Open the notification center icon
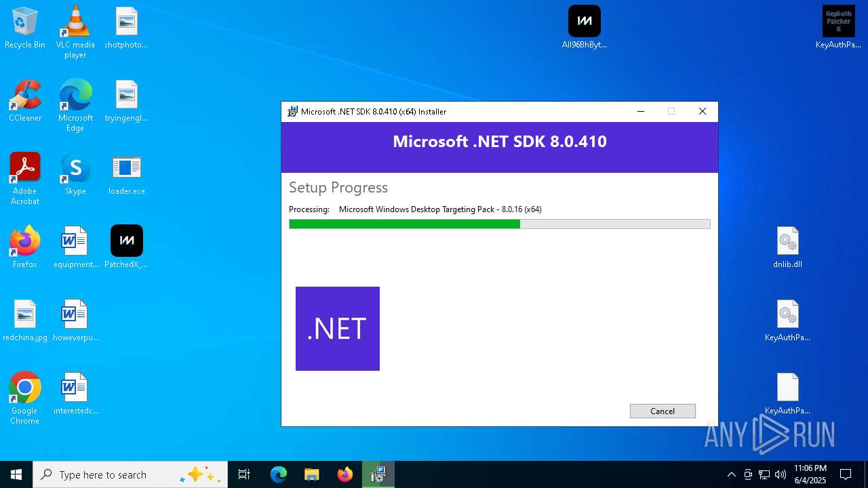868x488 pixels. click(846, 474)
